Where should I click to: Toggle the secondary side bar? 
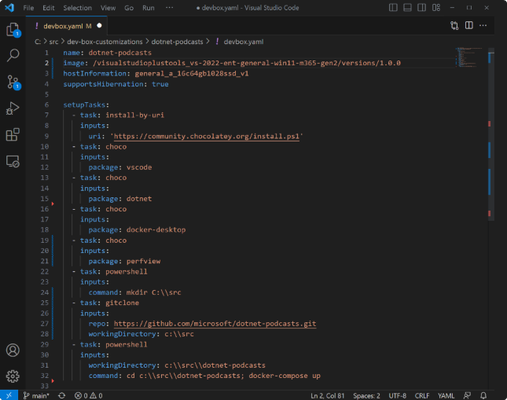pos(422,7)
